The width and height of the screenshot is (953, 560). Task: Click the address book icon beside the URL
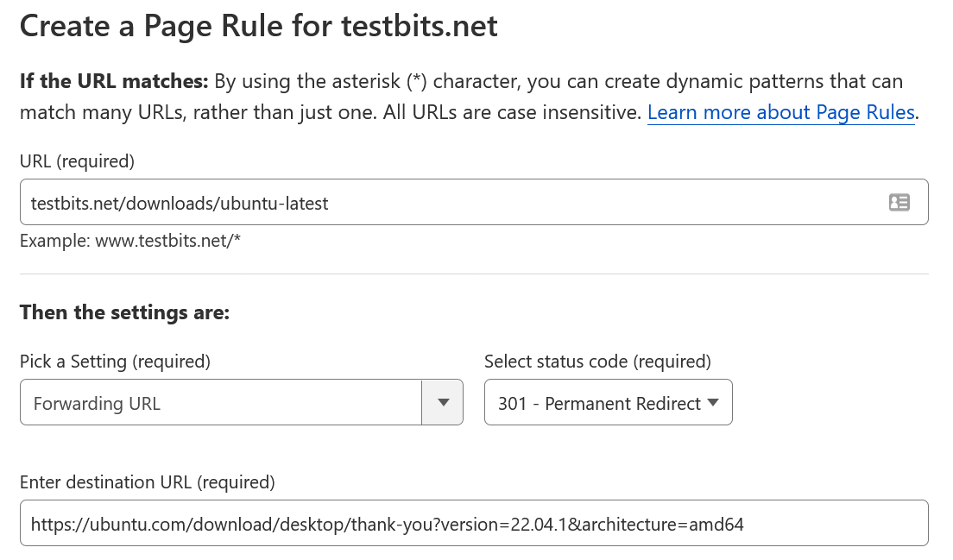[899, 202]
